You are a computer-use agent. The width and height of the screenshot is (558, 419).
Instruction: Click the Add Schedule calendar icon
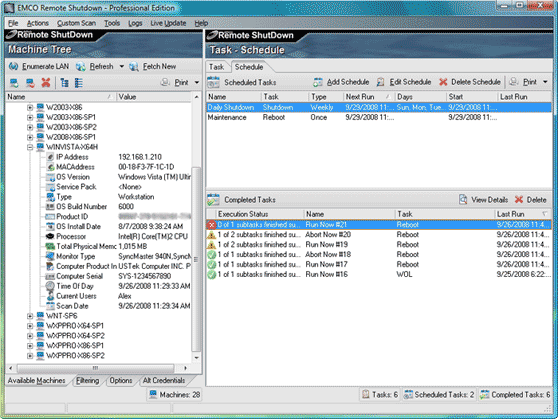318,82
